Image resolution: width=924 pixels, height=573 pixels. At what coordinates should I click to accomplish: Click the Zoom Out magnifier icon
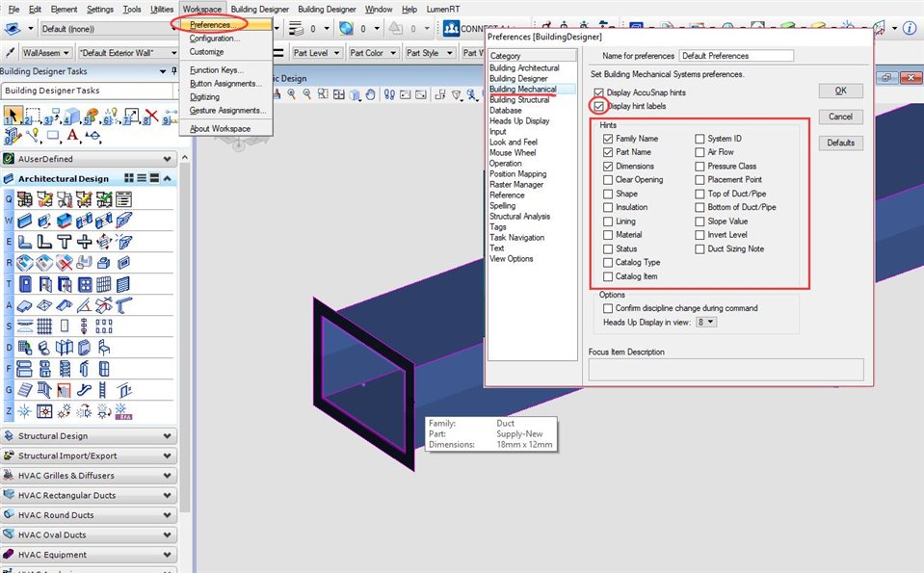coord(307,94)
